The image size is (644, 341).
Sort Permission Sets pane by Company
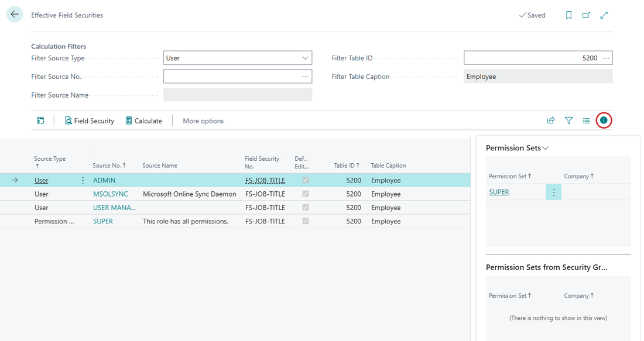point(578,176)
